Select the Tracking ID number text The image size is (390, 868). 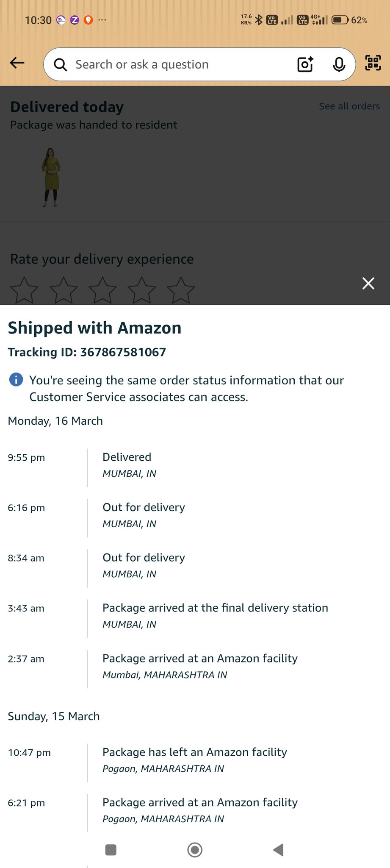point(123,352)
